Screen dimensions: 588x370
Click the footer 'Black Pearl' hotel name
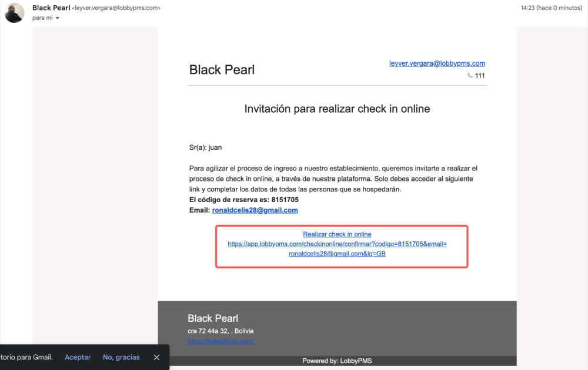(213, 318)
